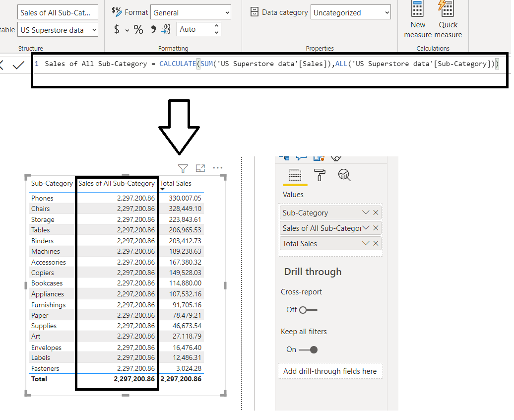Select the Labels row label
514x420 pixels.
pyautogui.click(x=41, y=357)
